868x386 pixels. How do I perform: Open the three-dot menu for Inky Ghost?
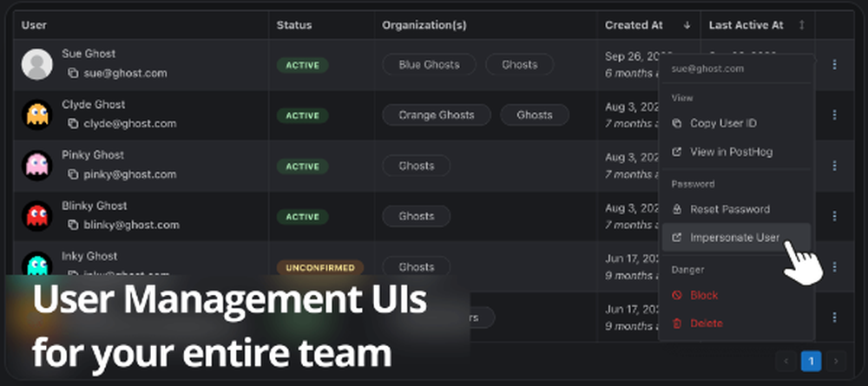834,267
